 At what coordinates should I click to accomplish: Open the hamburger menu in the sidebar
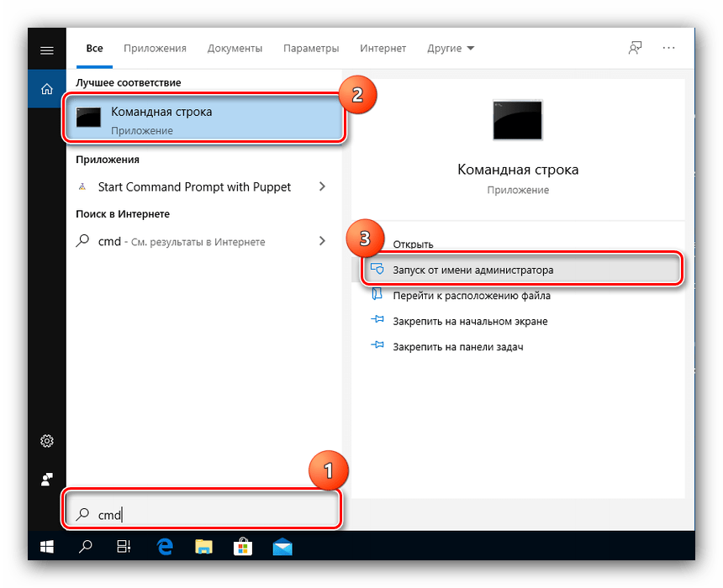pos(46,50)
